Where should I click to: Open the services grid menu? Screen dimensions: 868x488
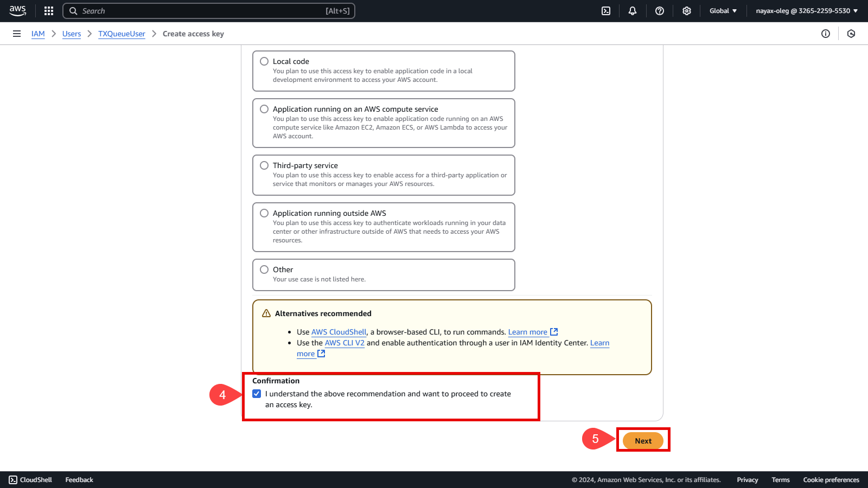(49, 11)
